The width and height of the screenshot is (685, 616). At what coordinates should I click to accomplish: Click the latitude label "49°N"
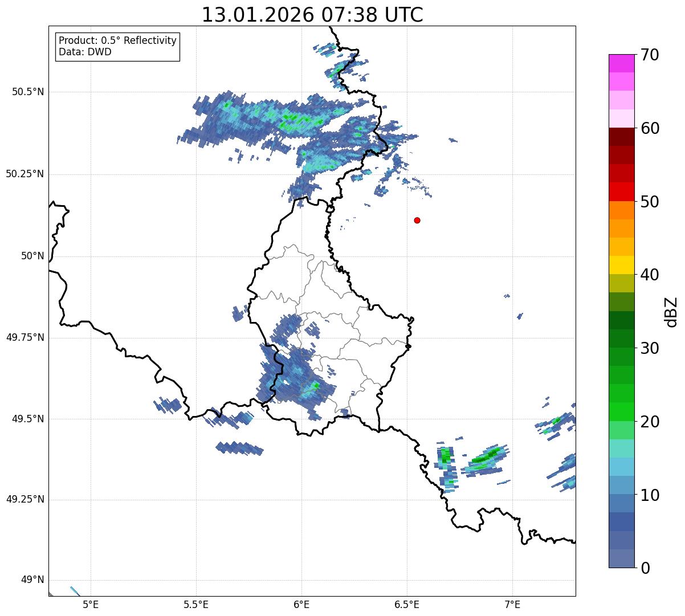tap(32, 580)
